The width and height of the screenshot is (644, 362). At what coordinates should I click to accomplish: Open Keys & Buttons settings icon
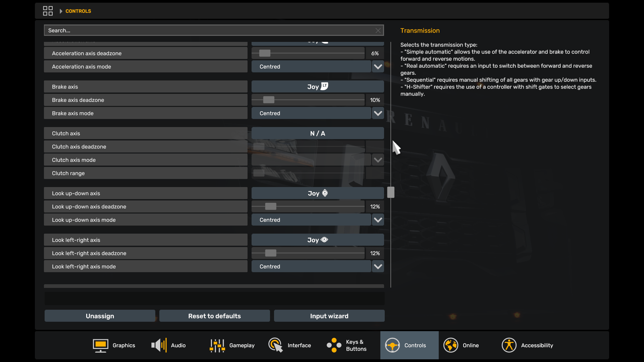point(334,345)
